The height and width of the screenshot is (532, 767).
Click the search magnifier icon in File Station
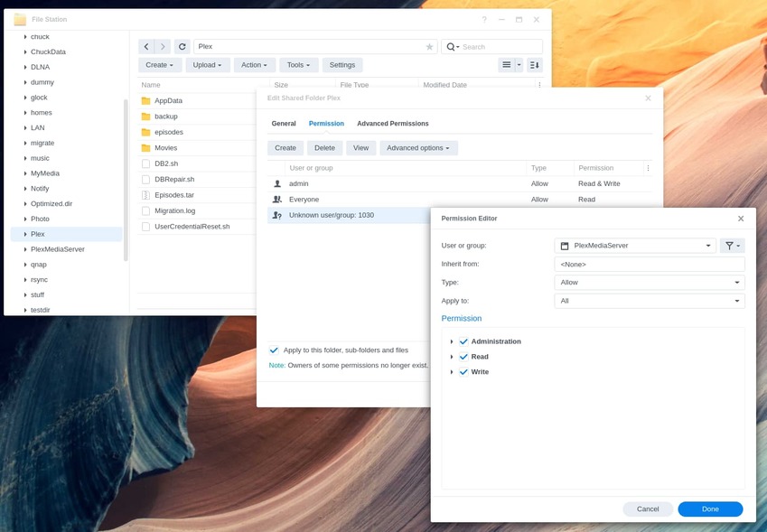451,47
